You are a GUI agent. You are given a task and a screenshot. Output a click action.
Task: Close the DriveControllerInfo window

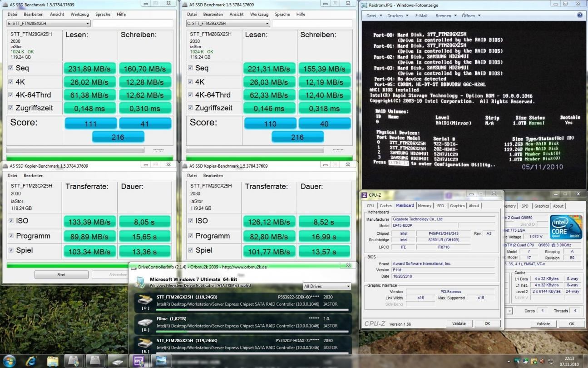point(348,265)
